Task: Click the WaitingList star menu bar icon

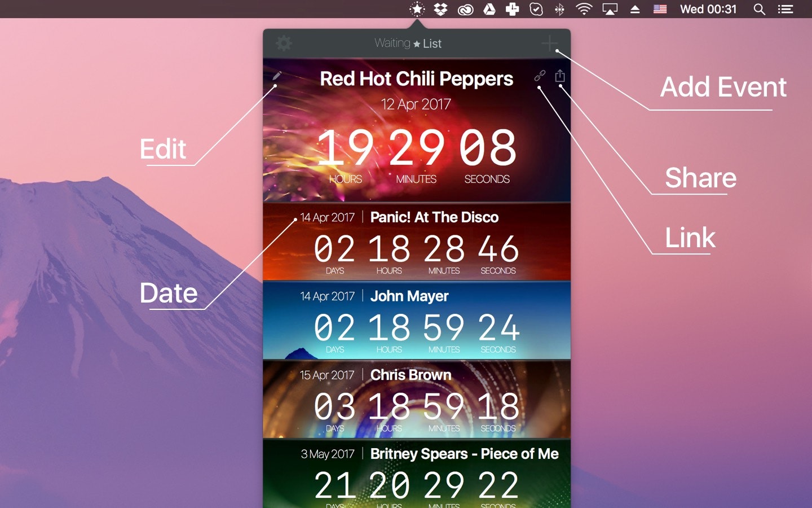Action: point(417,9)
